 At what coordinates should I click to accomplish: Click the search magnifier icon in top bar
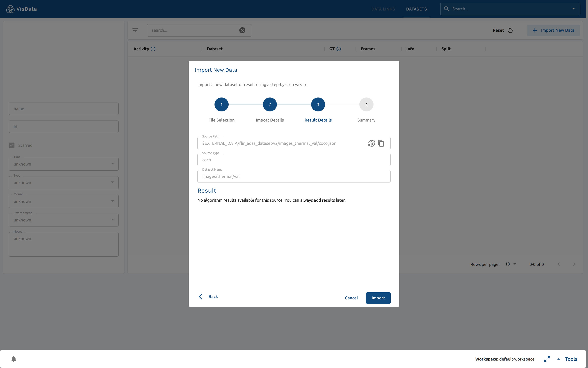click(447, 8)
